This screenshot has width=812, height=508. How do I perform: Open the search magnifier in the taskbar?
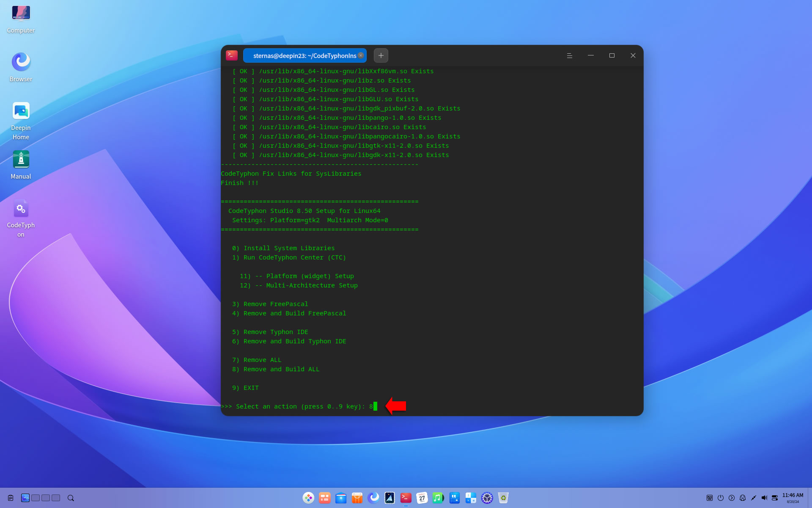point(71,498)
